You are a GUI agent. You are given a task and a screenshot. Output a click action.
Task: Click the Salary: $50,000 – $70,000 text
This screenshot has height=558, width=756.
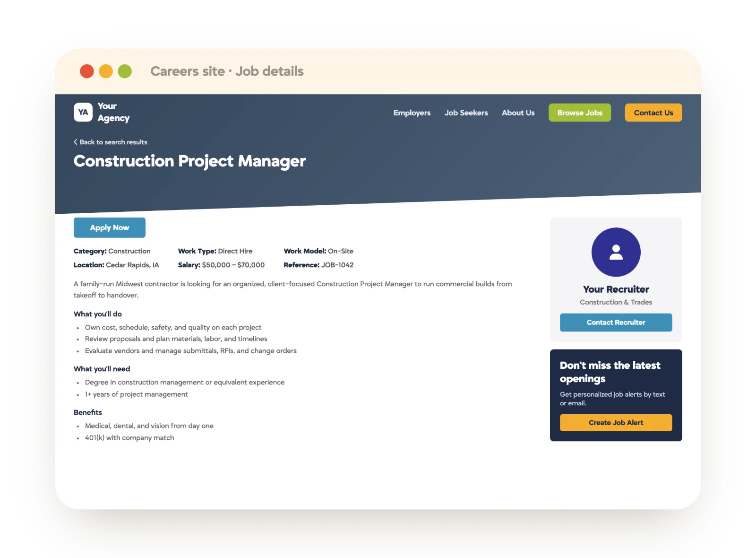tap(221, 265)
